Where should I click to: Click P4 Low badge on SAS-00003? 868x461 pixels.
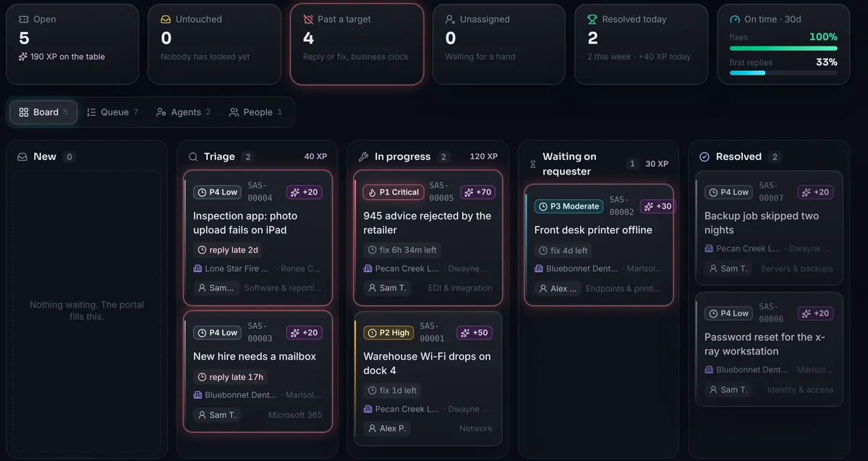(218, 333)
